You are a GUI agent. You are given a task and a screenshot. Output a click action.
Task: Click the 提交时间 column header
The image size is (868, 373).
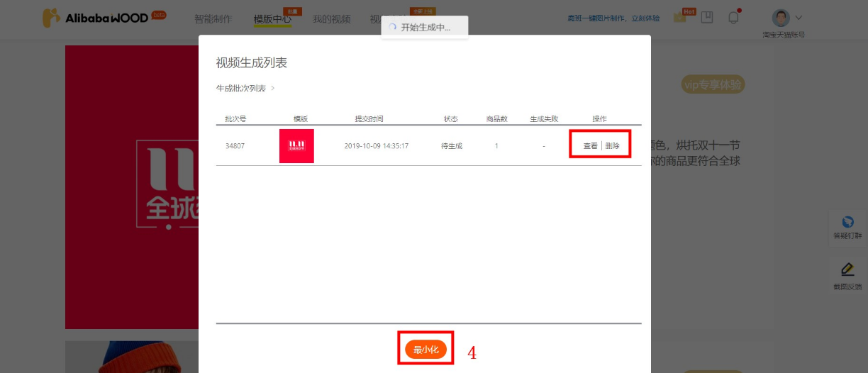tap(369, 119)
